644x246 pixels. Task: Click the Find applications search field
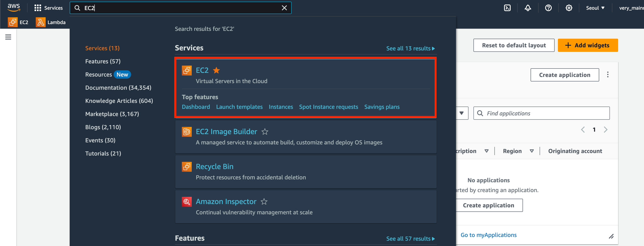tap(545, 113)
